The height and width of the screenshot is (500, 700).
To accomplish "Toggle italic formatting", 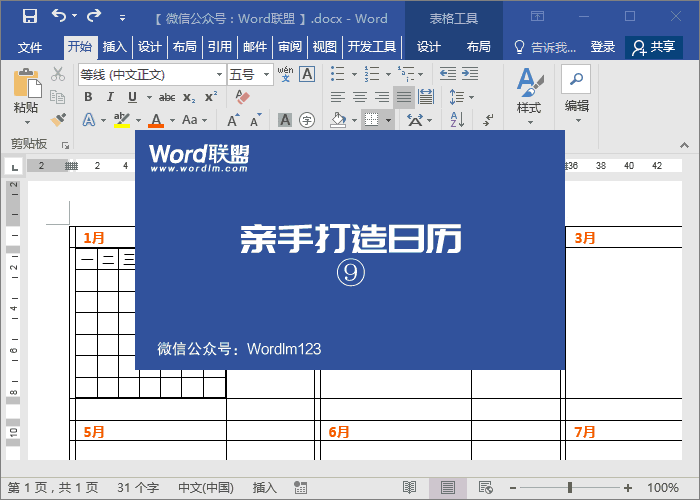I will (110, 97).
